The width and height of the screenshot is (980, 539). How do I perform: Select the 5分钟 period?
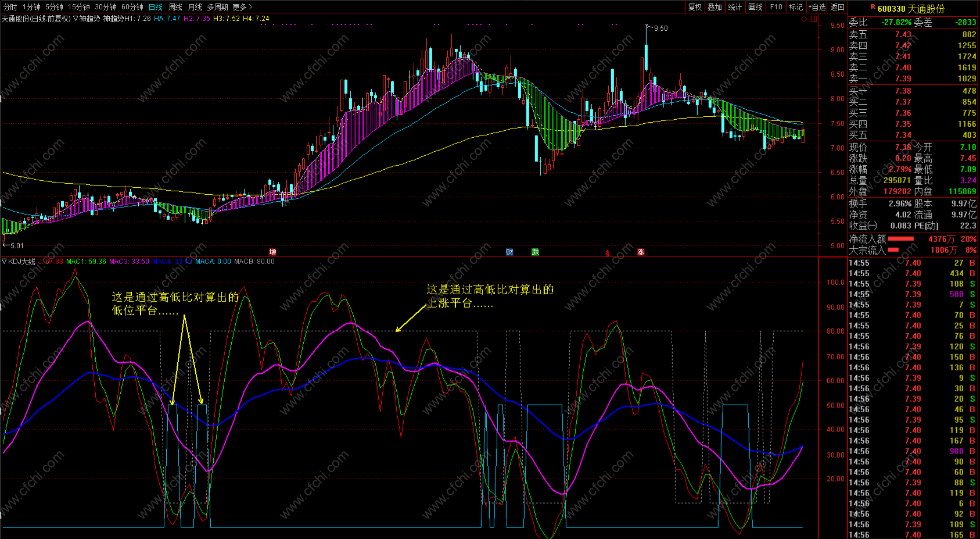pos(54,7)
